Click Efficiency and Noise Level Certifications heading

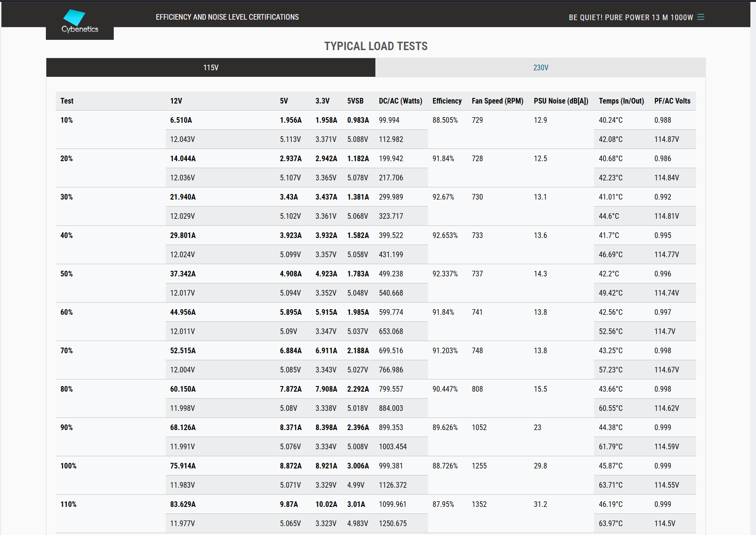point(227,17)
